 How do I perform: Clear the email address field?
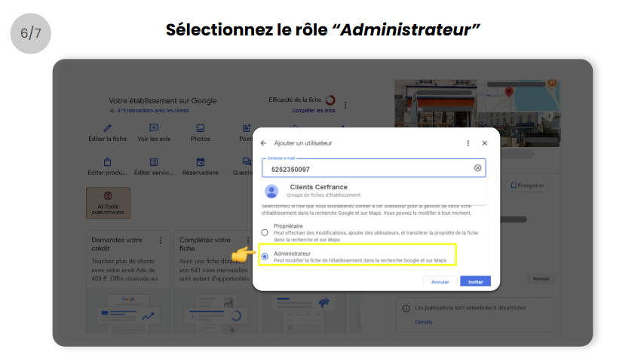click(477, 168)
